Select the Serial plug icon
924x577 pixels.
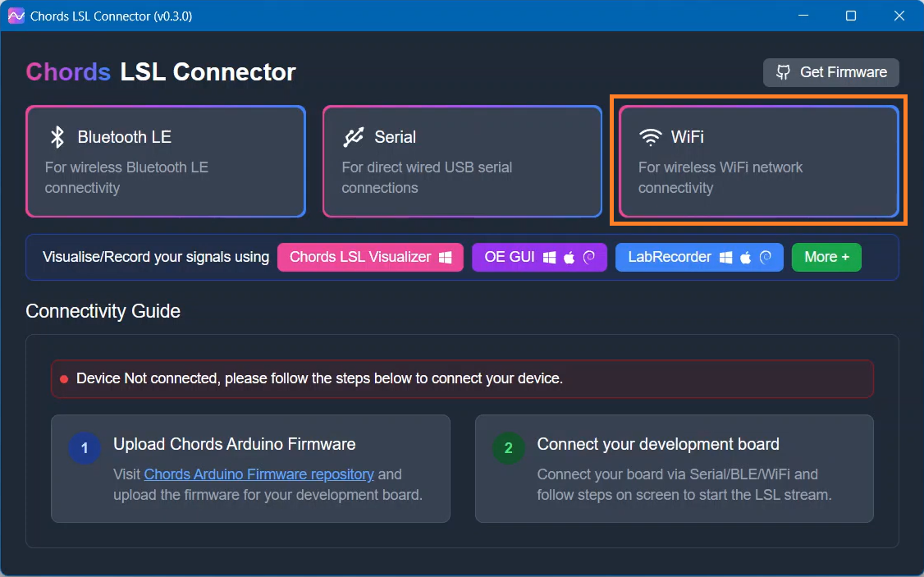pos(354,137)
